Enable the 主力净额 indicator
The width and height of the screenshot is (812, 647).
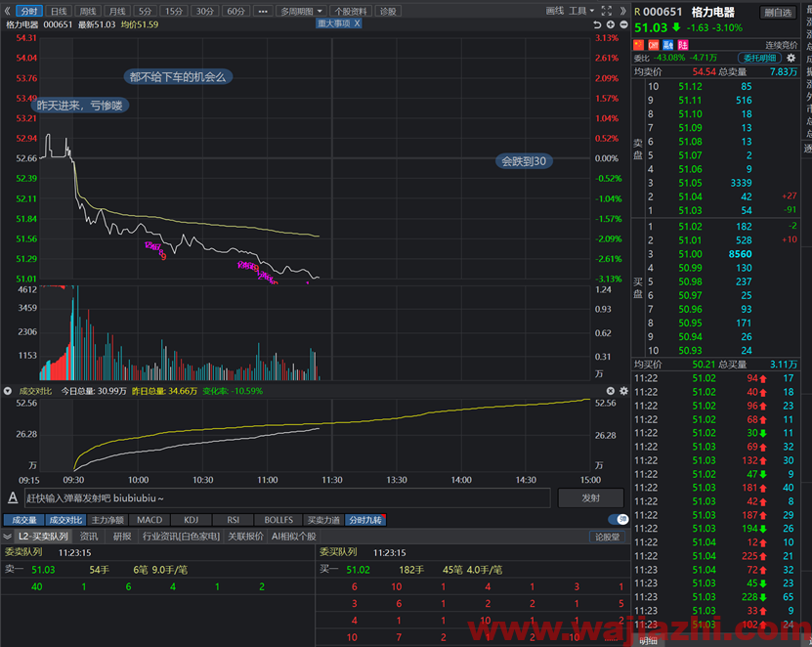click(x=107, y=520)
